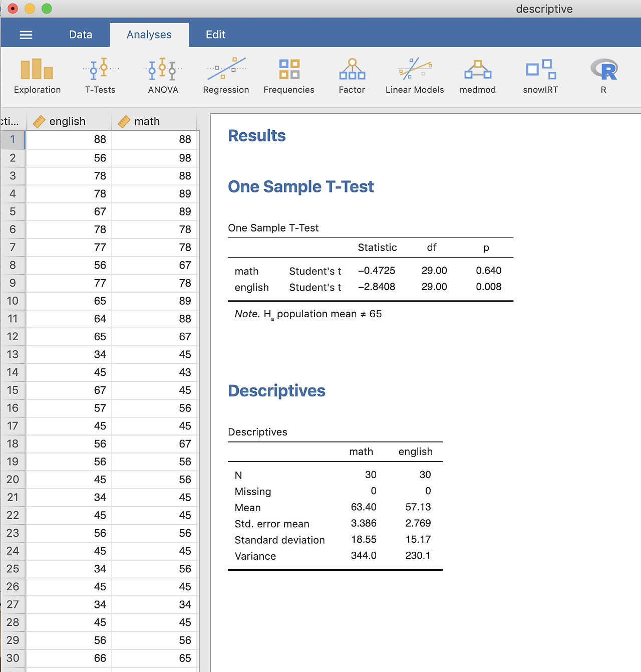Select the Descriptives results heading
The width and height of the screenshot is (641, 672).
click(x=277, y=391)
